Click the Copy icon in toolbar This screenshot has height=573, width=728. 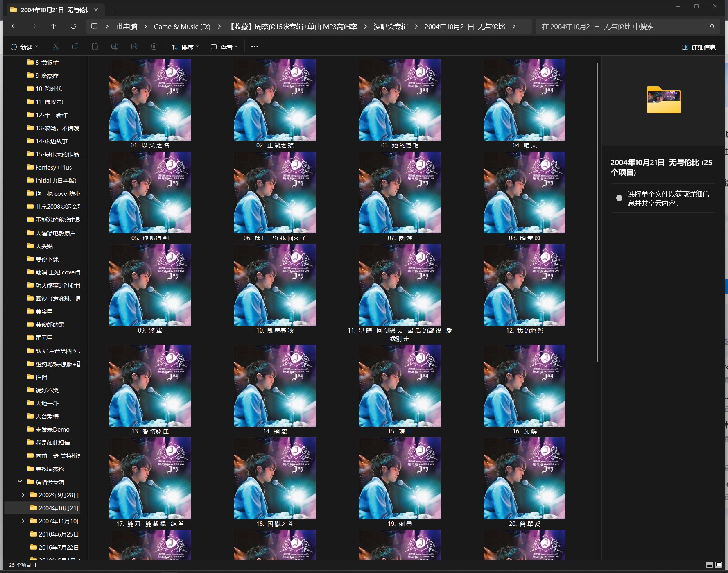coord(75,47)
